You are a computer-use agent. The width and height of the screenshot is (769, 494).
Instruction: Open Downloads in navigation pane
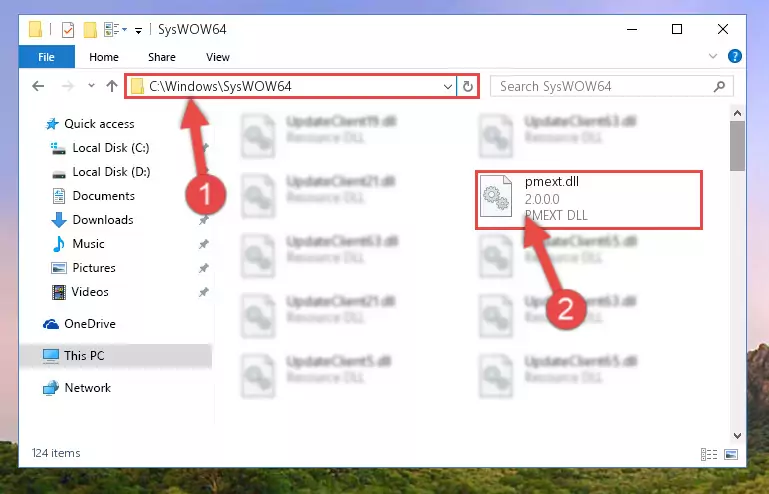tap(93, 220)
